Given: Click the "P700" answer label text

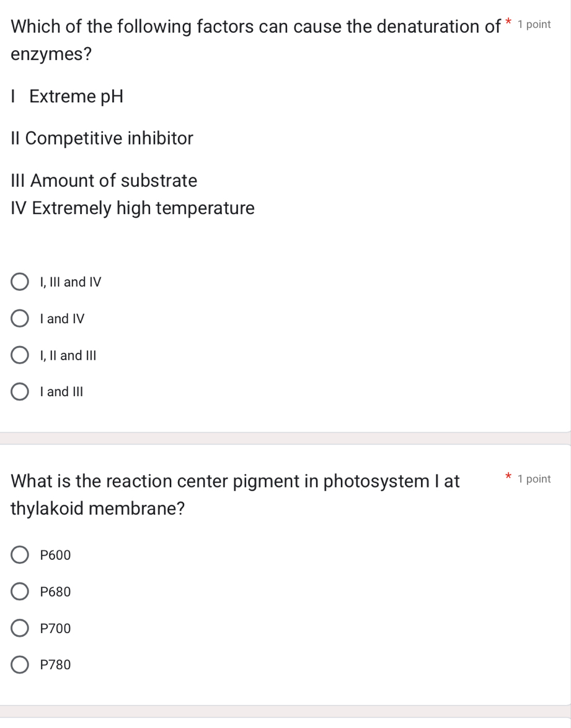Looking at the screenshot, I should (56, 628).
